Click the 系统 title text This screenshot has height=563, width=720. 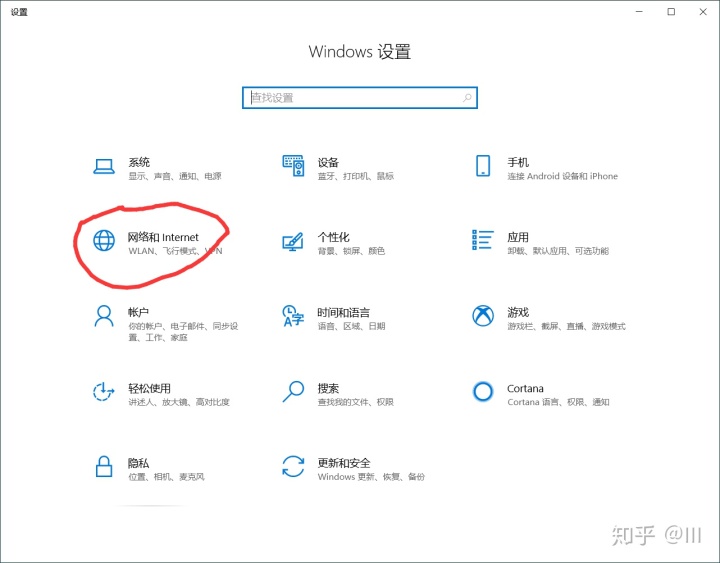click(139, 162)
